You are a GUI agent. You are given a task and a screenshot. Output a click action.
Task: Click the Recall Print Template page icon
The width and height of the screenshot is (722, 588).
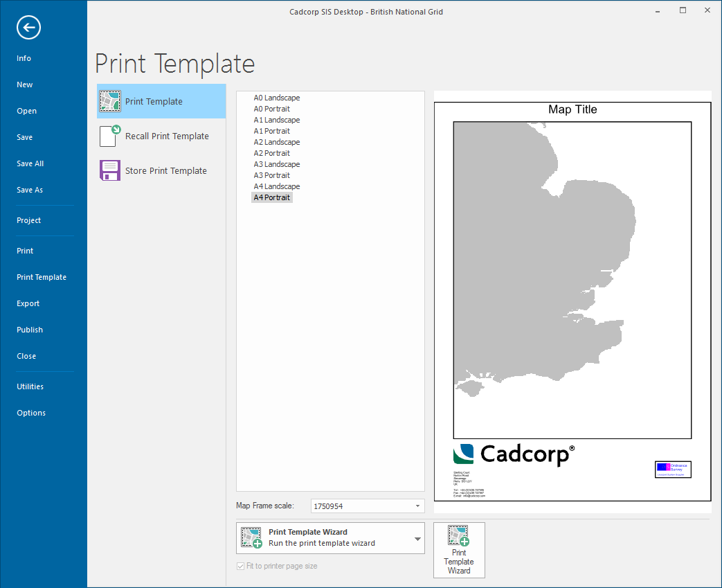point(110,136)
